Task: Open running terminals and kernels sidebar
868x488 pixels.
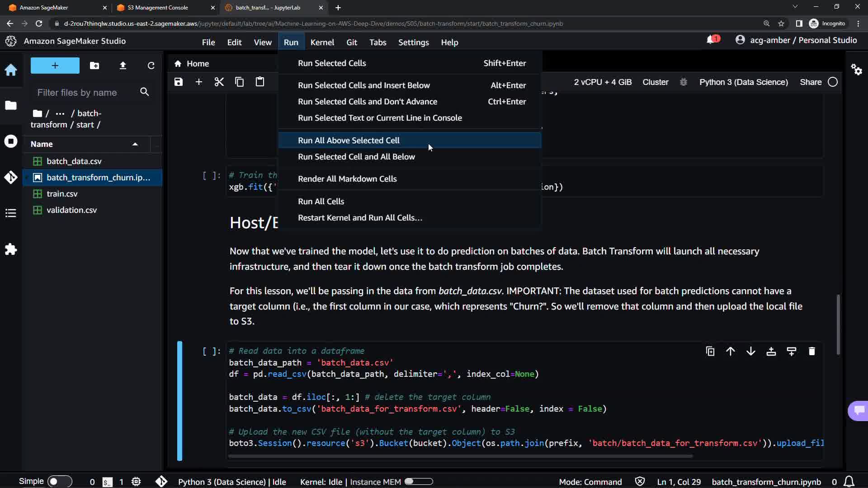Action: coord(11,141)
